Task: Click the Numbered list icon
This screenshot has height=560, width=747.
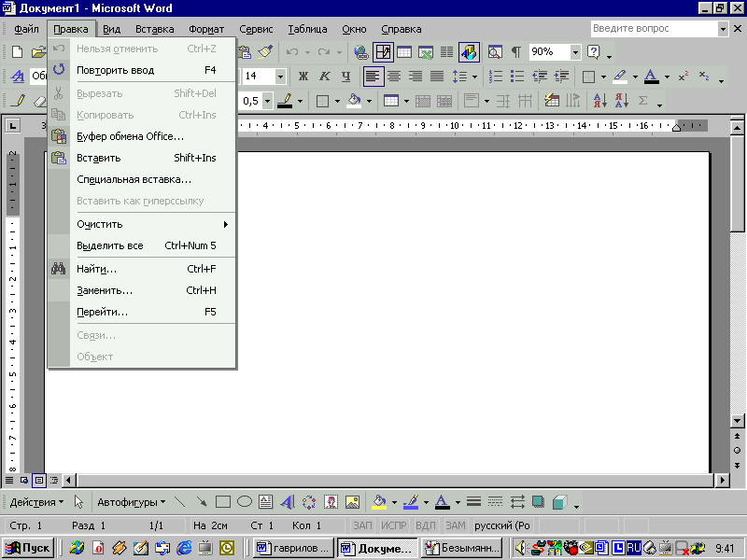Action: 496,77
